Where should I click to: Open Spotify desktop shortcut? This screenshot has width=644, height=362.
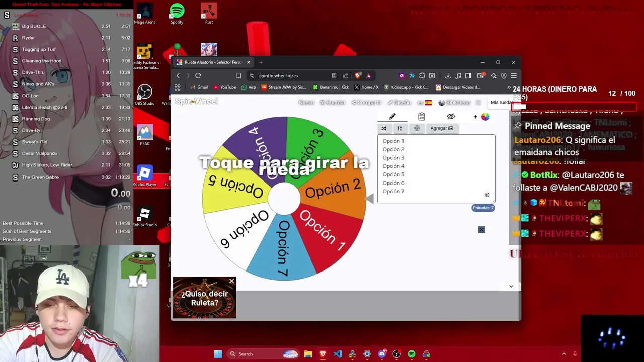177,14
